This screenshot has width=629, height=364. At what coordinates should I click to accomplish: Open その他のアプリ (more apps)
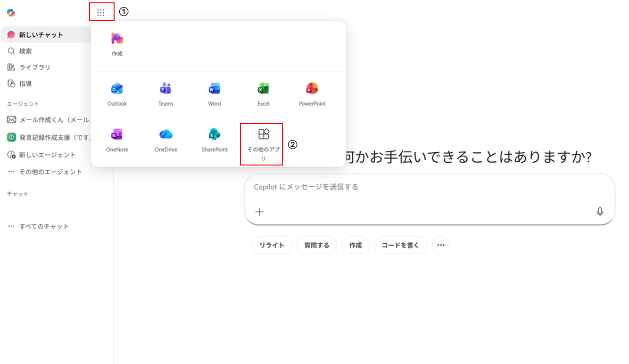[264, 144]
